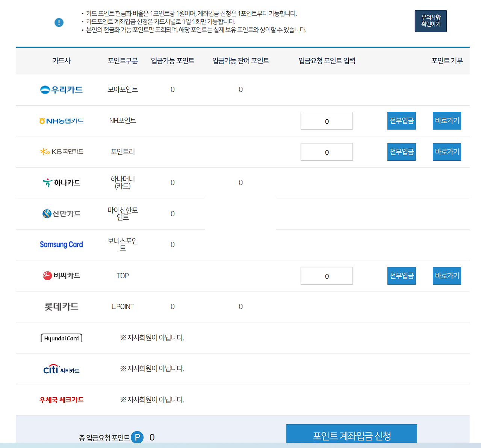Click the 하나머니(카드) label
The image size is (481, 448).
[x=123, y=183]
